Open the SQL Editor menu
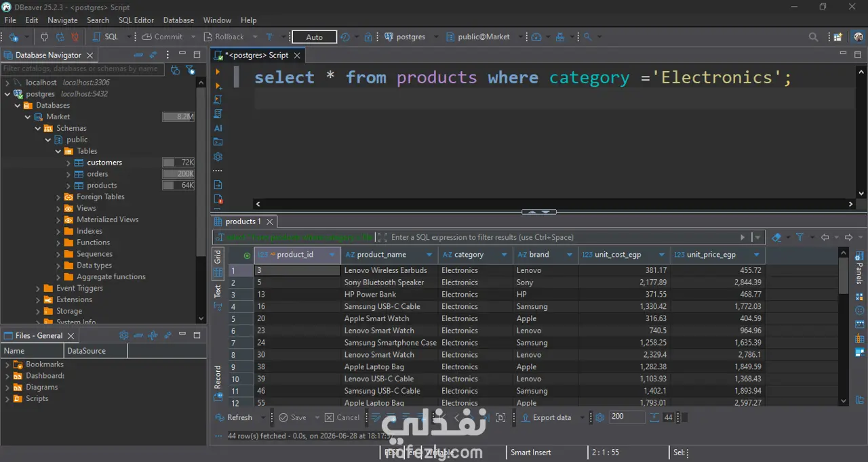The height and width of the screenshot is (462, 868). click(136, 20)
